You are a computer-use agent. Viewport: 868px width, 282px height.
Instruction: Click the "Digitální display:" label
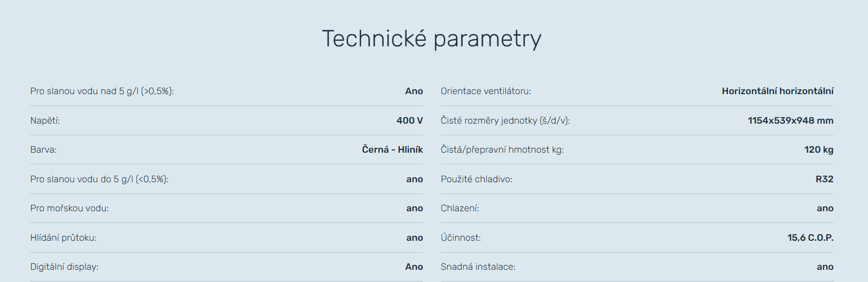pos(64,267)
